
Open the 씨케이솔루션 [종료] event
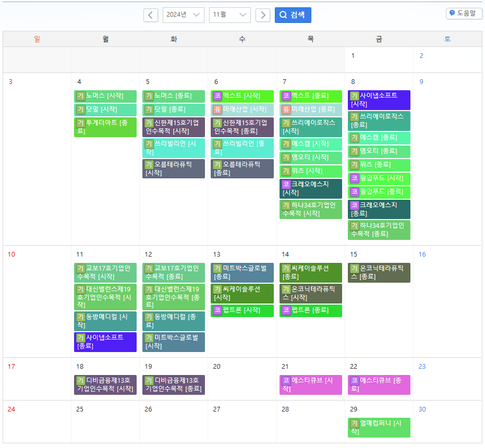pyautogui.click(x=310, y=273)
